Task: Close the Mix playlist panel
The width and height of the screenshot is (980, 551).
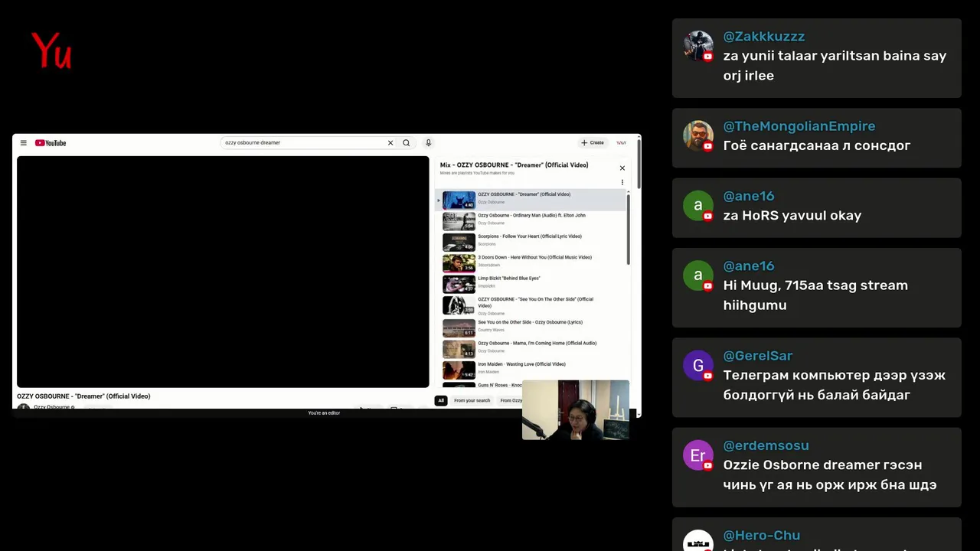Action: pyautogui.click(x=622, y=168)
